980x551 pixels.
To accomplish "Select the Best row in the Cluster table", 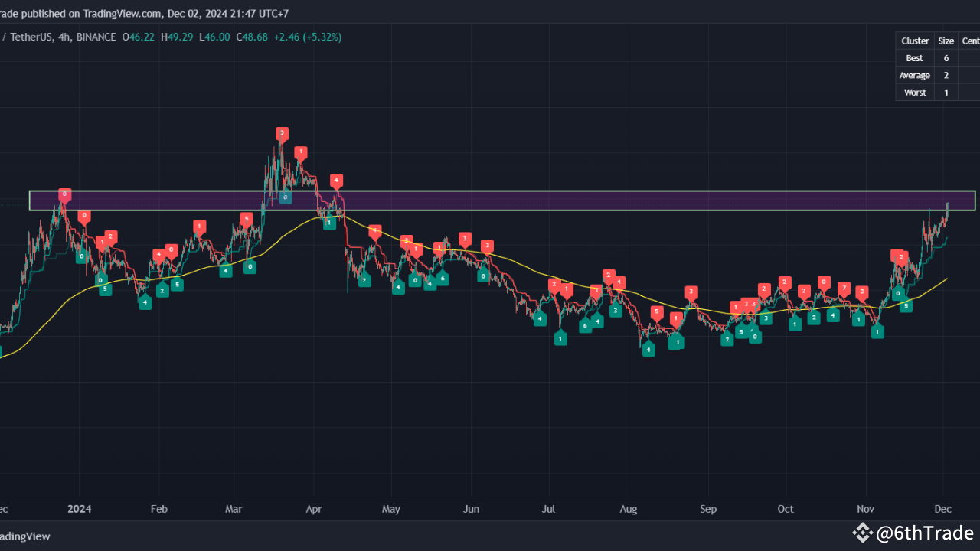I will [x=914, y=57].
